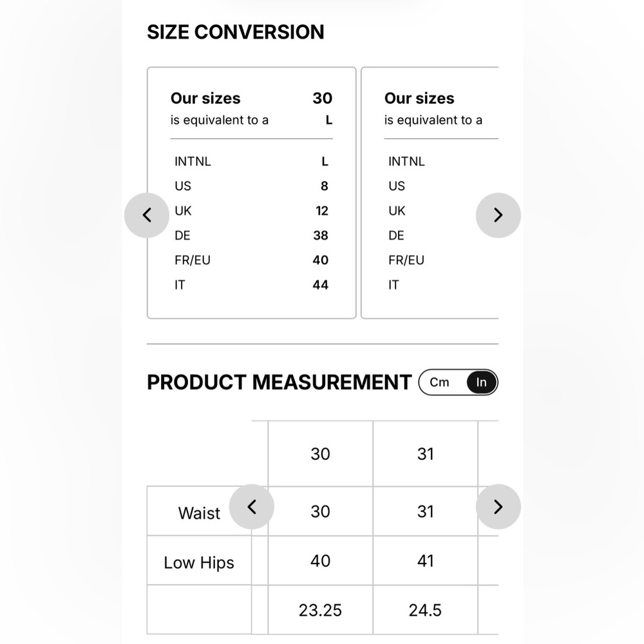Viewport: 644px width, 644px height.
Task: Click the 30 size column header
Action: coord(320,454)
